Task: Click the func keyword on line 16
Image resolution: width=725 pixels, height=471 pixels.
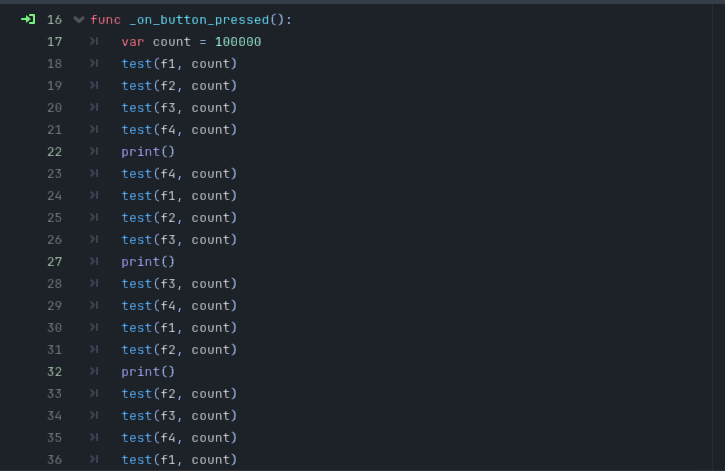Action: (105, 20)
